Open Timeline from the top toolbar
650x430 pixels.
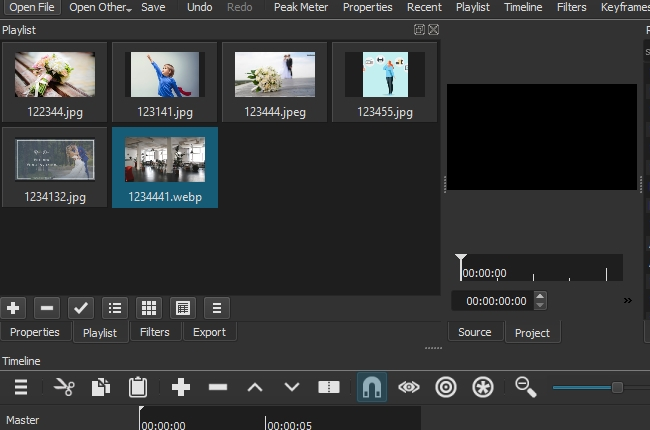(523, 7)
